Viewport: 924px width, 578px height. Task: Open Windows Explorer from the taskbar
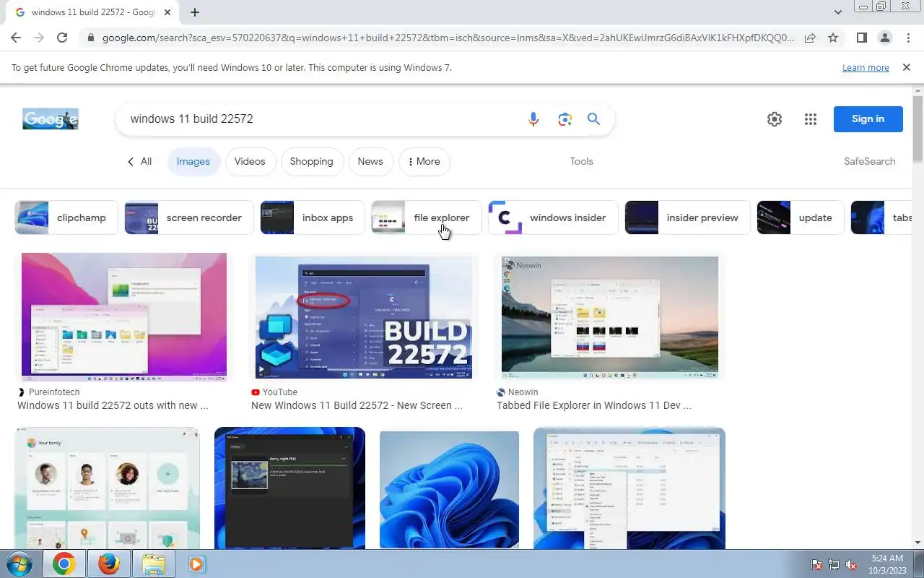pyautogui.click(x=153, y=564)
